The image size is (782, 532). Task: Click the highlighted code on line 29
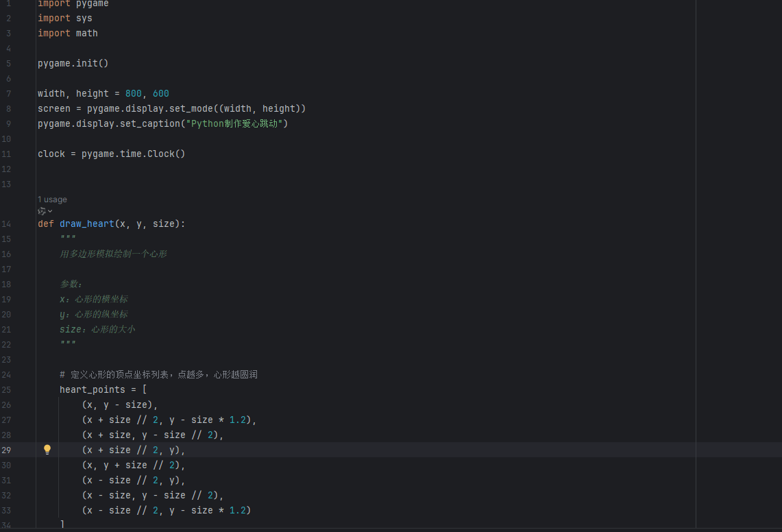pos(134,449)
